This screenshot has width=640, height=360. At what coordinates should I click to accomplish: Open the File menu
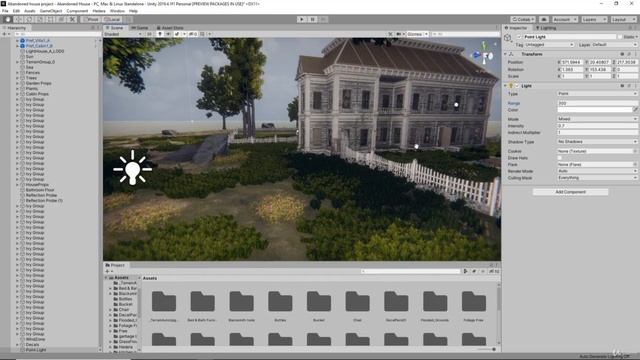click(5, 11)
